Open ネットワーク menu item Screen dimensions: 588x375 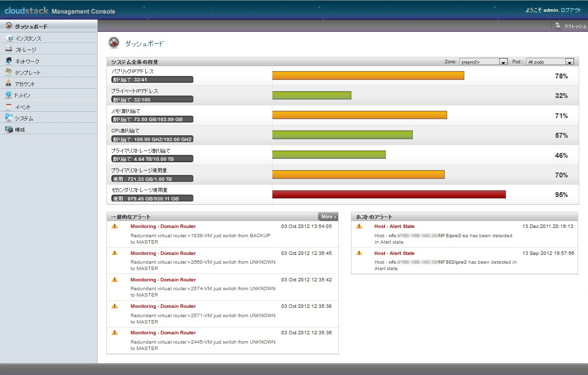[x=49, y=61]
